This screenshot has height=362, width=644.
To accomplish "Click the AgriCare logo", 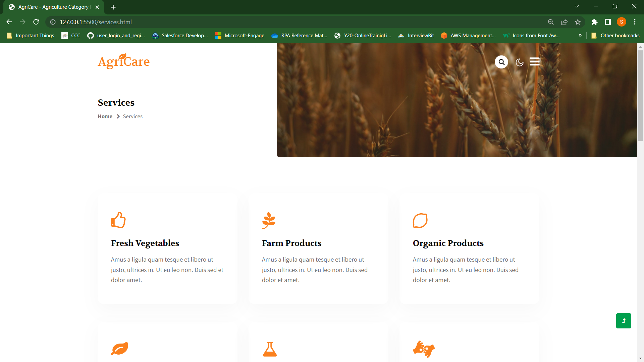I will tap(123, 61).
